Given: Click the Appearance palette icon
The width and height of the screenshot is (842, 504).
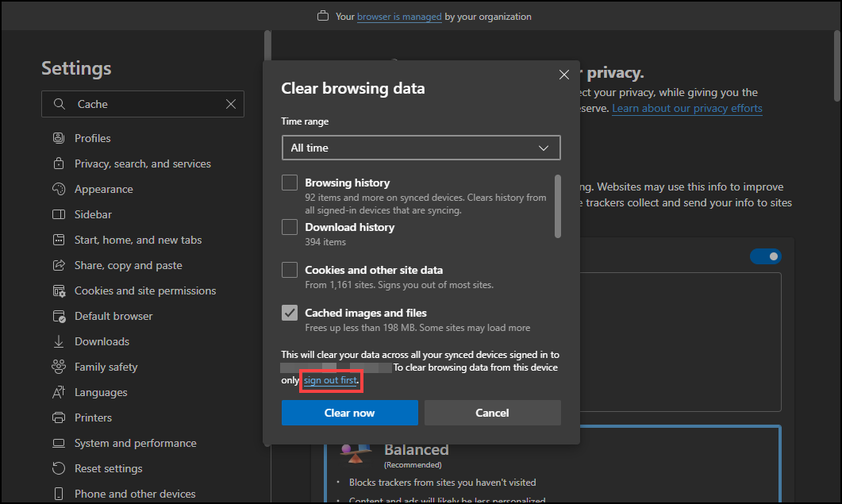Looking at the screenshot, I should [59, 189].
